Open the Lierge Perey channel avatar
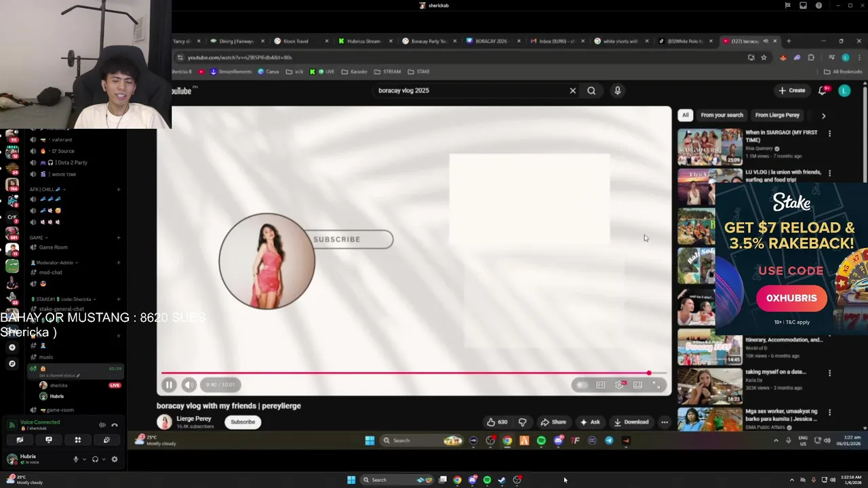 165,422
